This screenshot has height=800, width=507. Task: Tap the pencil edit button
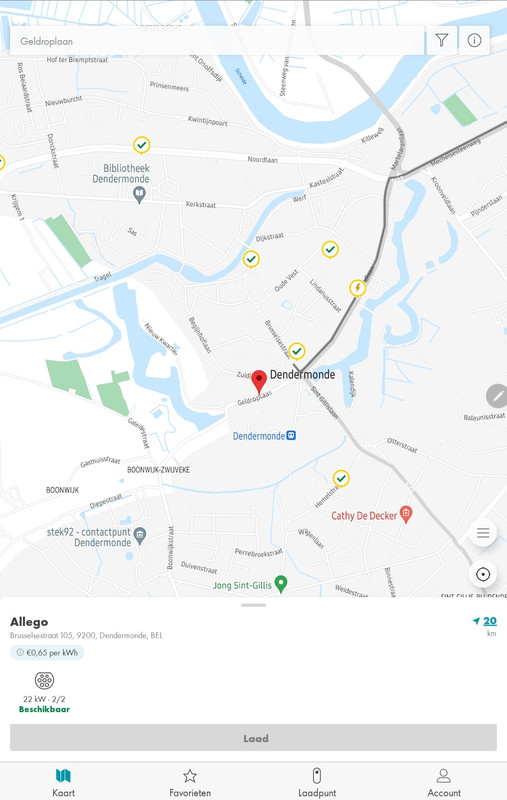click(497, 396)
